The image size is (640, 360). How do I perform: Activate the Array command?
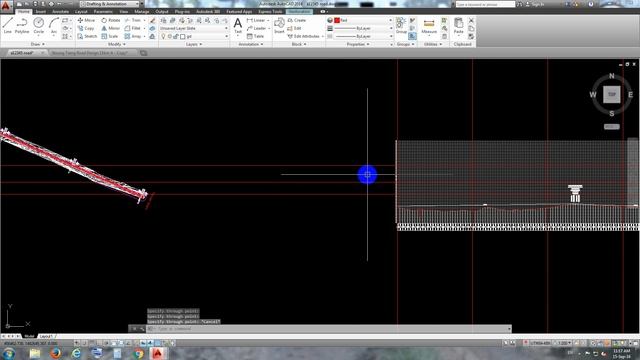click(133, 36)
